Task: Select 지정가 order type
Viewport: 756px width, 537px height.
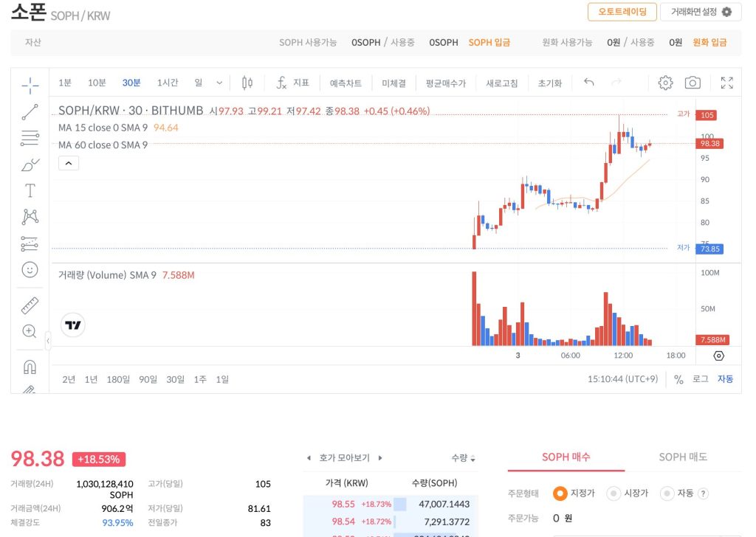Action: point(574,493)
